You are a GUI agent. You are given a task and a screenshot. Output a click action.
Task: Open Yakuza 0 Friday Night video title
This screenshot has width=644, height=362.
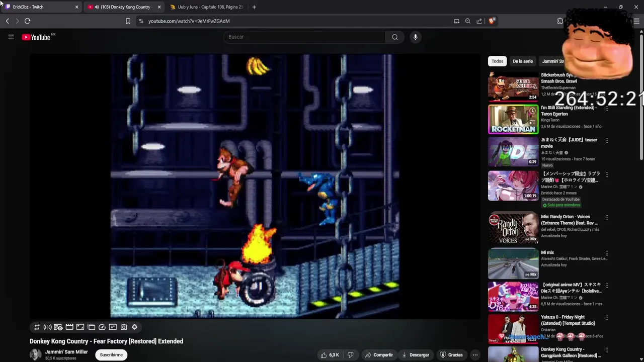click(568, 320)
